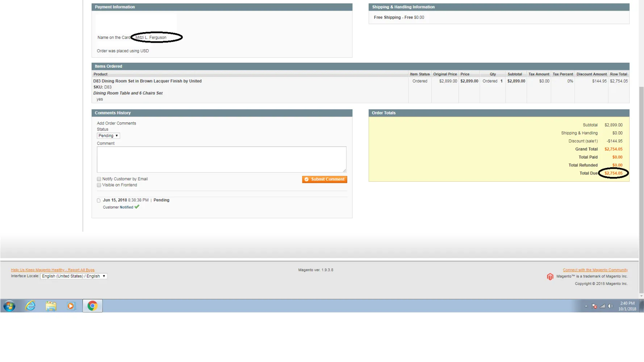Check Visible on Frontend option
Screen dimensions: 644x362
pos(99,185)
